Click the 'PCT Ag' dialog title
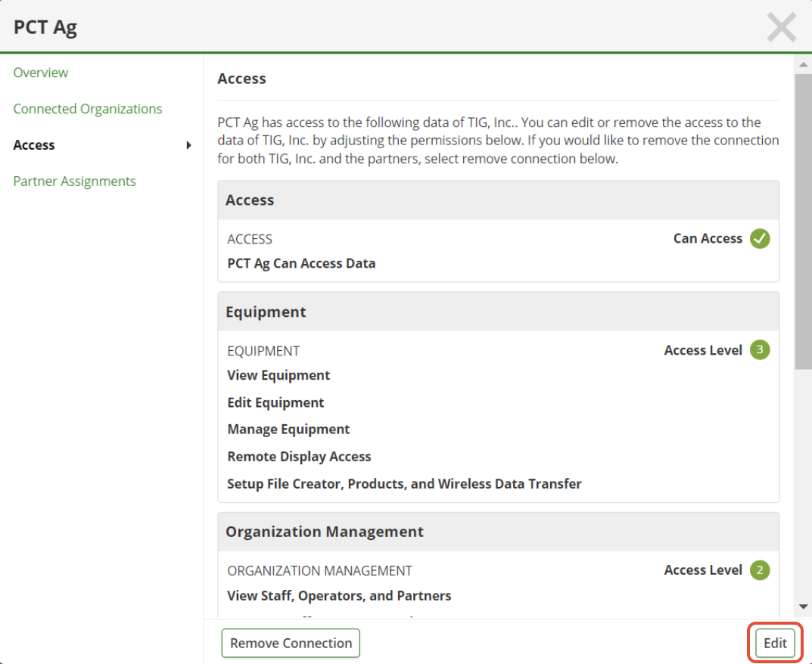 (x=45, y=27)
